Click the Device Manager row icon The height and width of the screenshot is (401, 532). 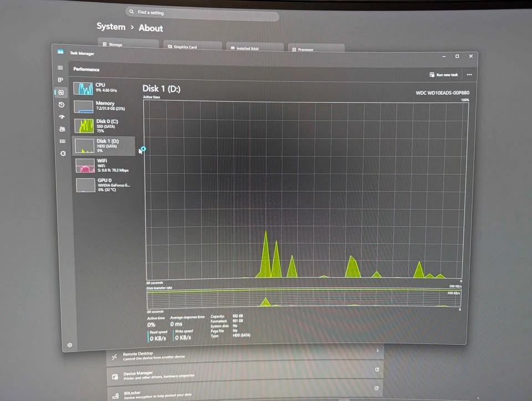[x=115, y=377]
